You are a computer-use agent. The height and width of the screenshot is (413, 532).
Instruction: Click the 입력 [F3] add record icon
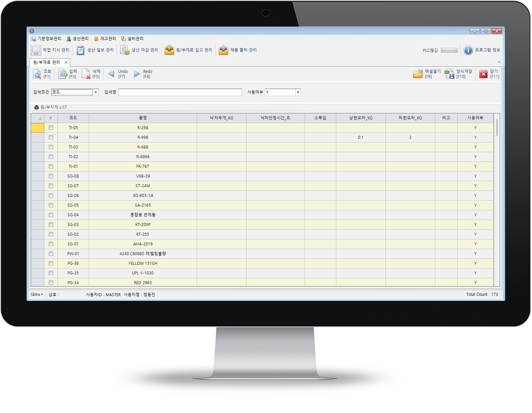pyautogui.click(x=63, y=74)
